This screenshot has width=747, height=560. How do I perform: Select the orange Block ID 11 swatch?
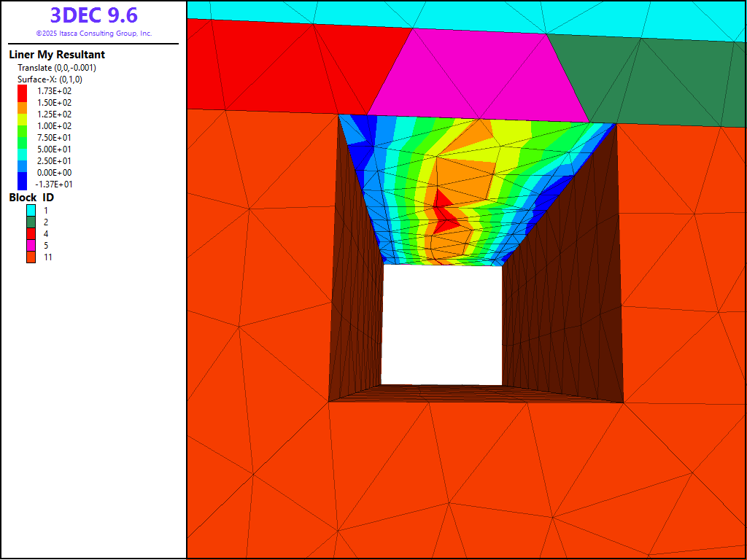point(31,257)
